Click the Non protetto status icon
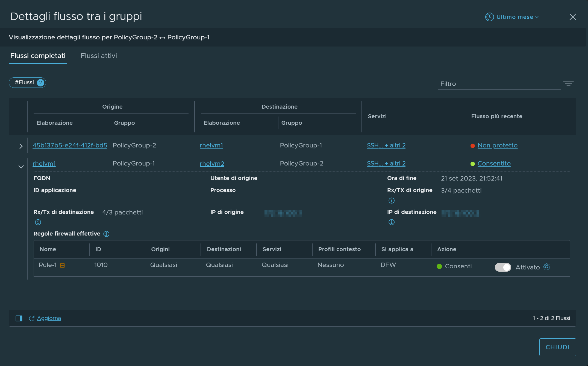This screenshot has height=366, width=588. click(472, 146)
